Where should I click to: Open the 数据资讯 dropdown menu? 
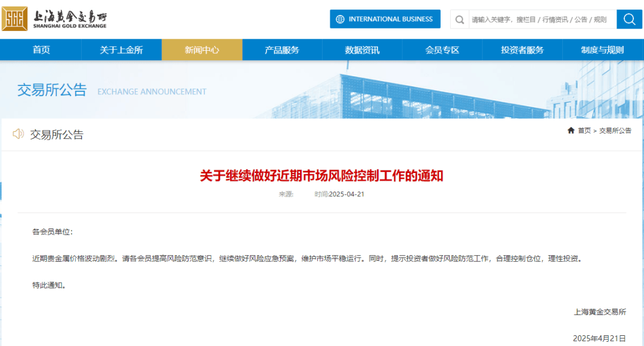coord(362,50)
